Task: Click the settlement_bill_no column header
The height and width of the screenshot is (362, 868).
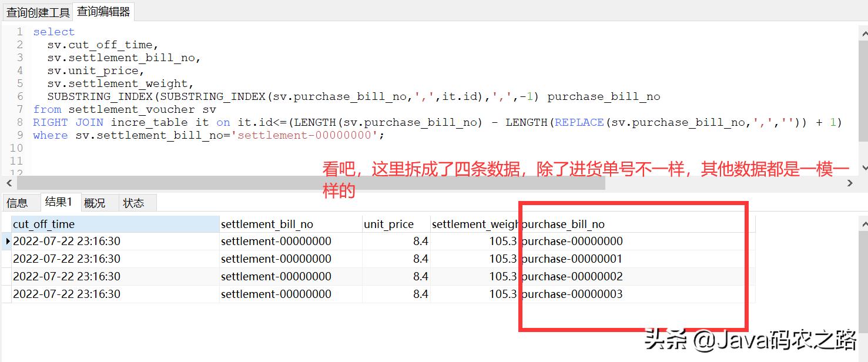Action: point(264,223)
